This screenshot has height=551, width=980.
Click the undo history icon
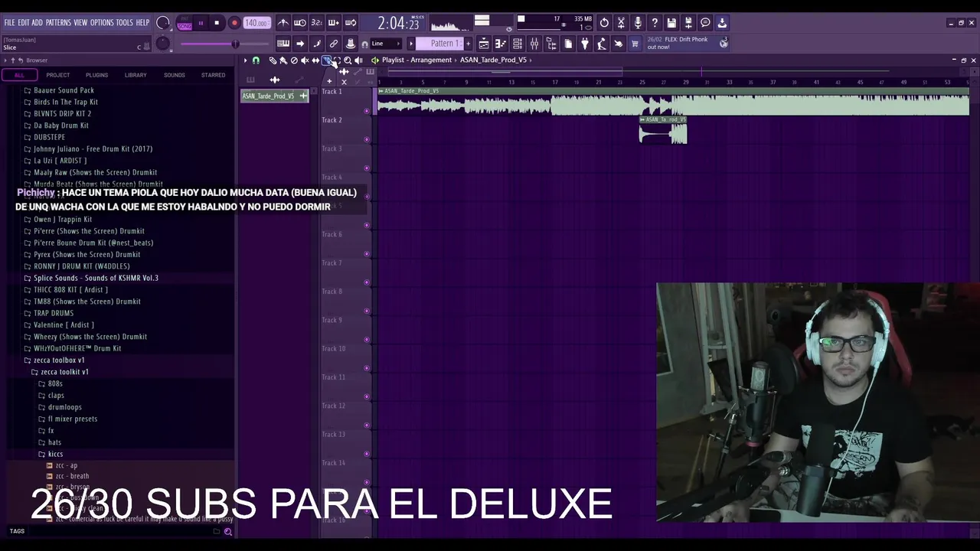click(604, 23)
